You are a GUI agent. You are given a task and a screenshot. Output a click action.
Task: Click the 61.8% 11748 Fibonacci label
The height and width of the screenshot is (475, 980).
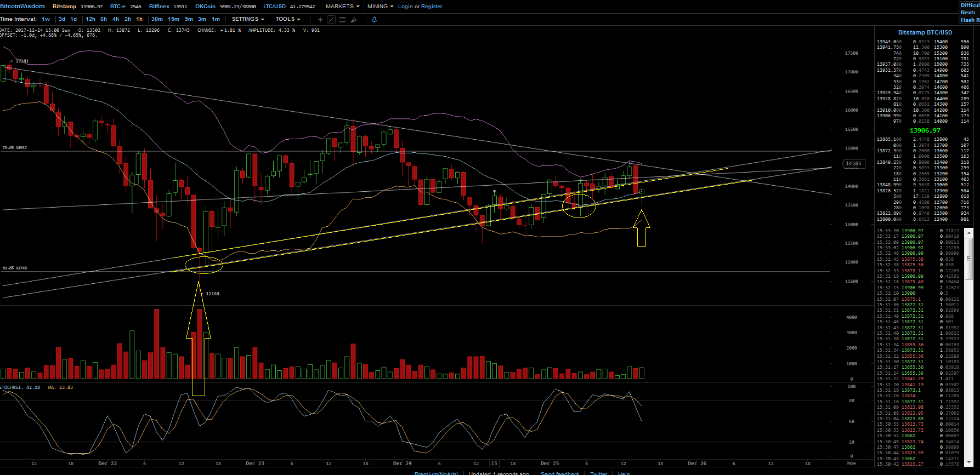click(x=15, y=268)
